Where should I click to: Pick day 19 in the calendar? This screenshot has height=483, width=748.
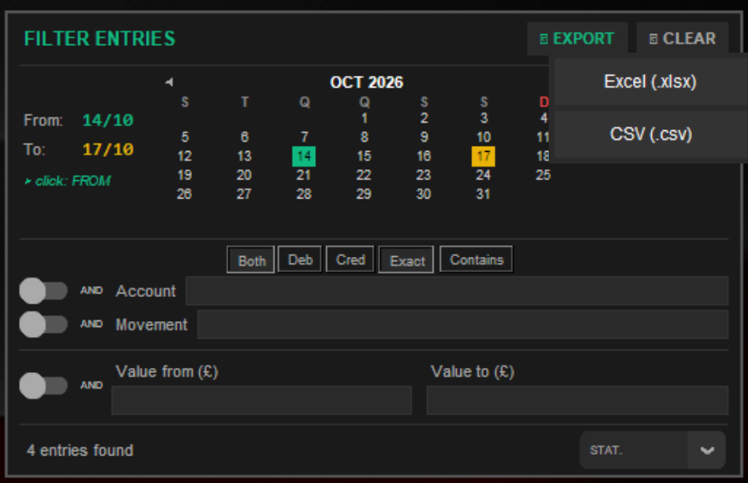click(185, 175)
